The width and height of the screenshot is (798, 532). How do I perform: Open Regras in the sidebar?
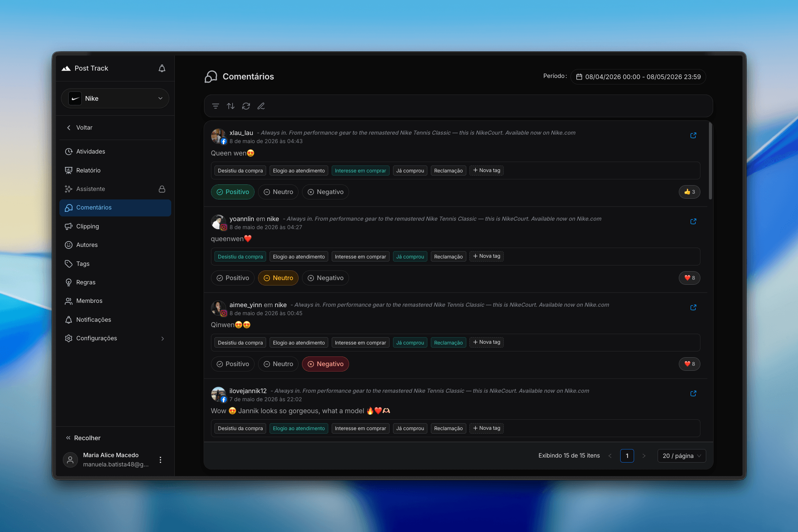click(x=115, y=282)
